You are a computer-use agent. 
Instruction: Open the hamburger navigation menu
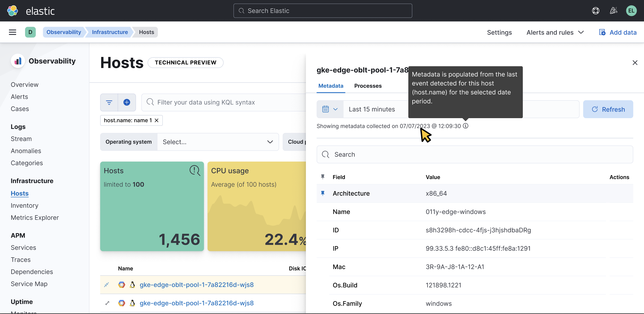point(12,32)
